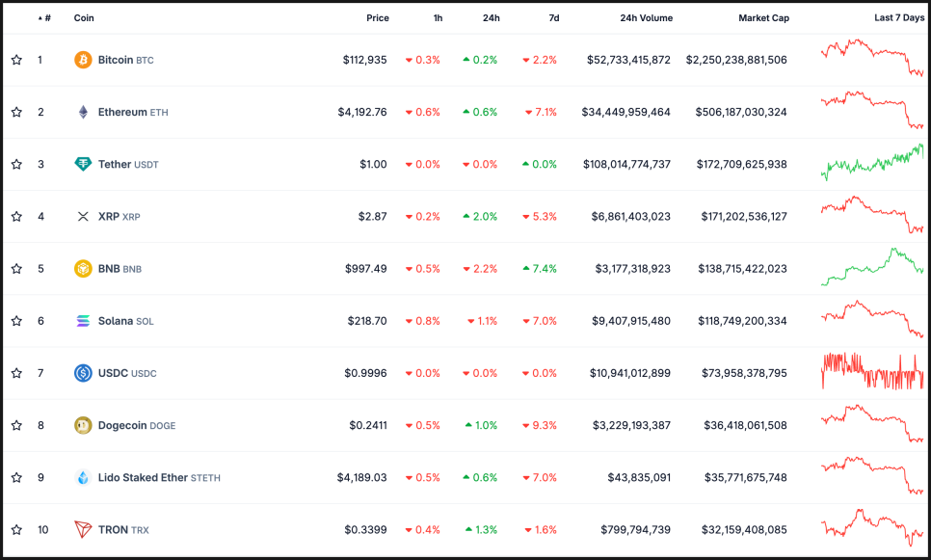
Task: Open Ethereum's 7-day sparkline chart
Action: click(x=872, y=110)
